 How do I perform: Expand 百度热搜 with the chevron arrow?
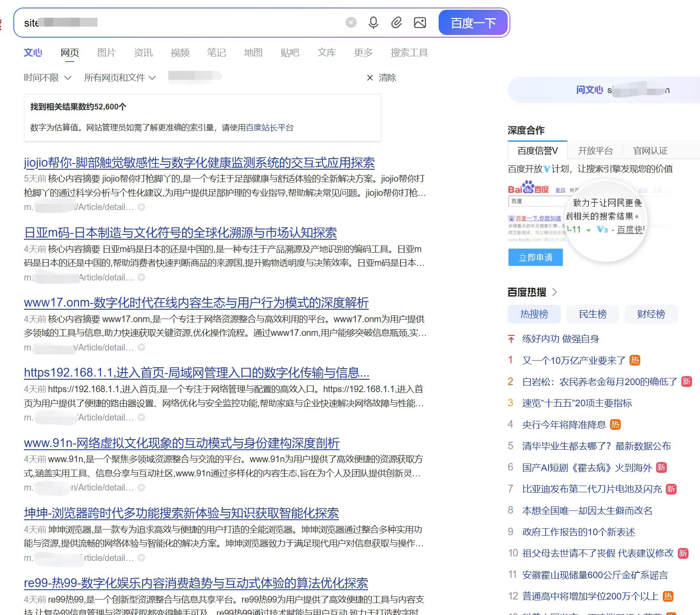[x=555, y=292]
